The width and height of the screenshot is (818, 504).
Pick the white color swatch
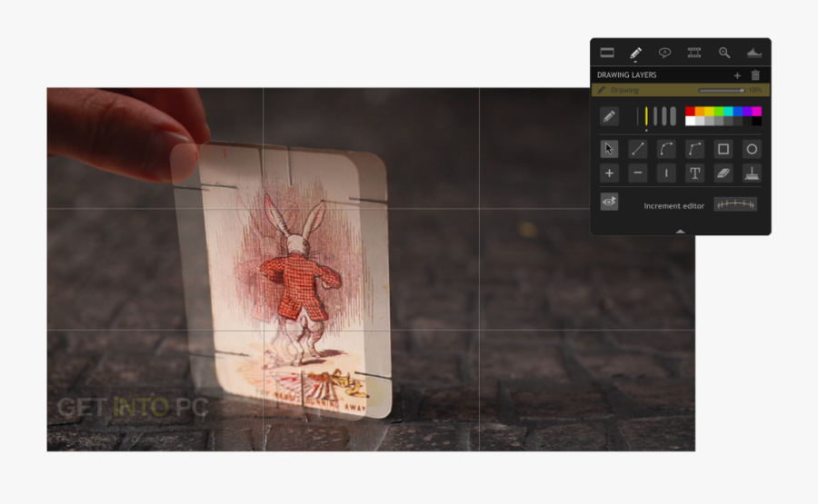click(690, 121)
